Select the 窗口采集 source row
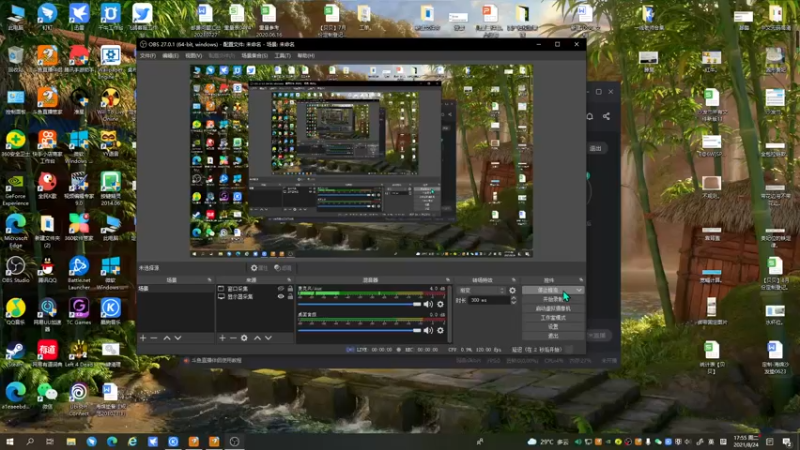800x450 pixels. tap(255, 289)
